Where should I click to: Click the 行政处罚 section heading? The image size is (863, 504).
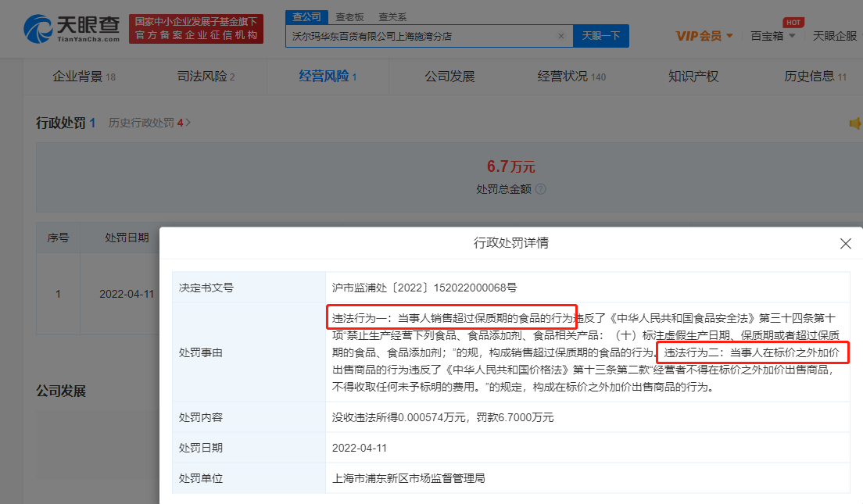tap(60, 123)
